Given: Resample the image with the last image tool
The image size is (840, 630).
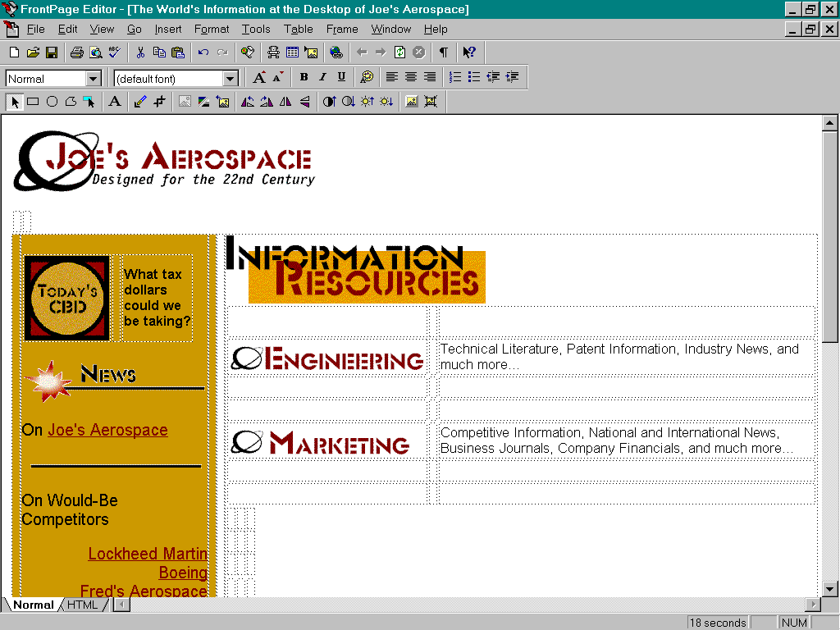Looking at the screenshot, I should click(x=431, y=101).
